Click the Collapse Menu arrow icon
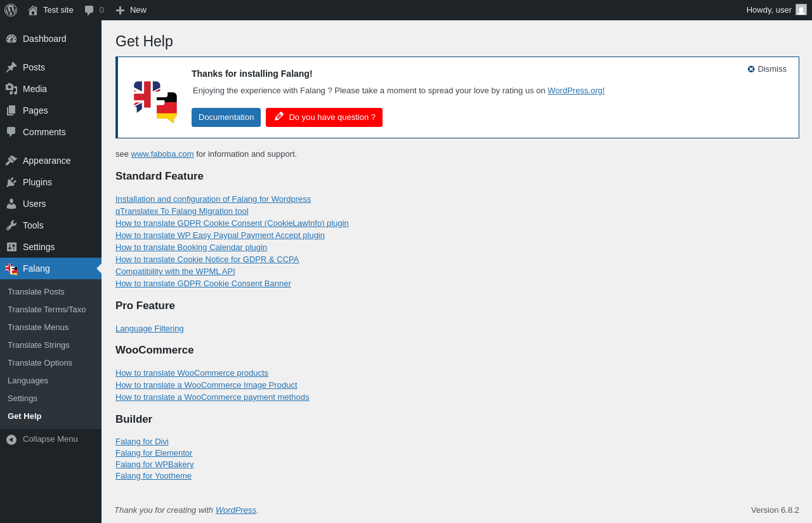Image resolution: width=812 pixels, height=523 pixels. (11, 439)
